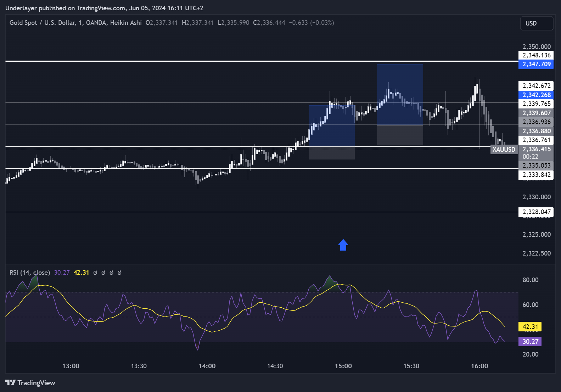Click the 13:00 time axis label

(x=71, y=366)
